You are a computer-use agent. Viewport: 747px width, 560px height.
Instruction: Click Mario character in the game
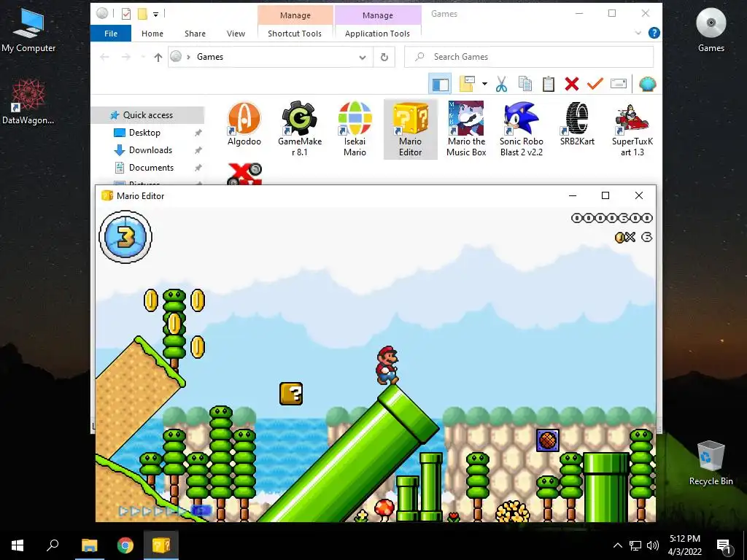point(387,365)
